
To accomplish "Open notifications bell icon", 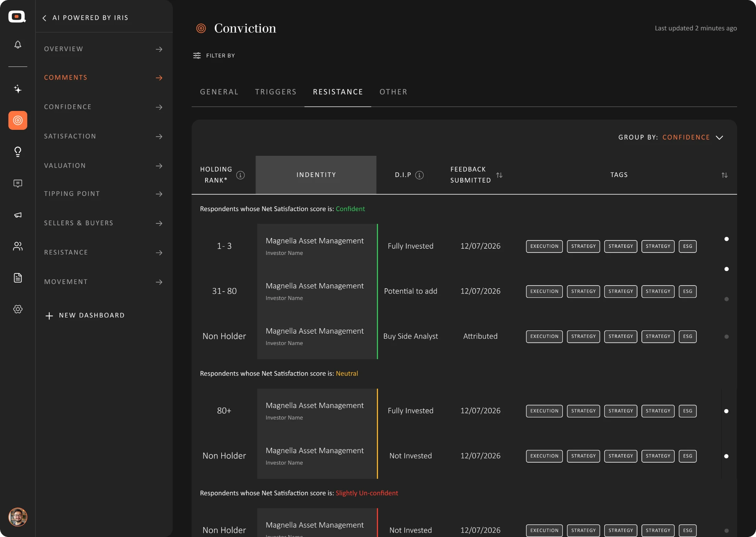I will 18,44.
